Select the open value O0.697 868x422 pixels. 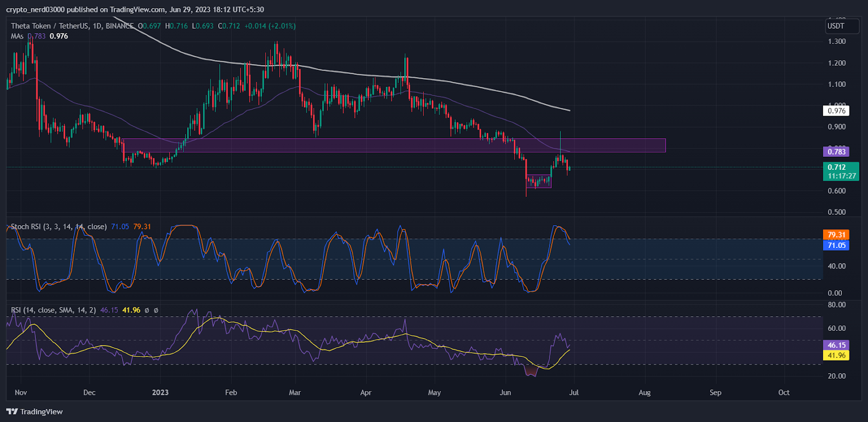(x=149, y=26)
